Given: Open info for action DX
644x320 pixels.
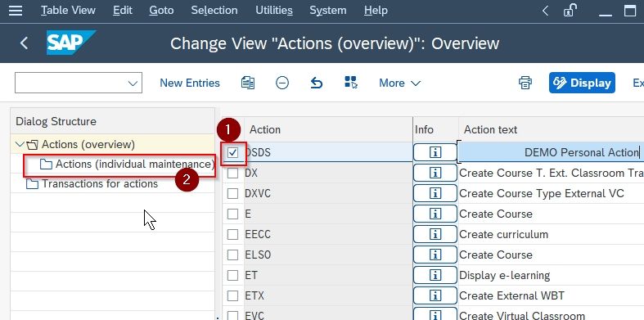Looking at the screenshot, I should point(435,173).
